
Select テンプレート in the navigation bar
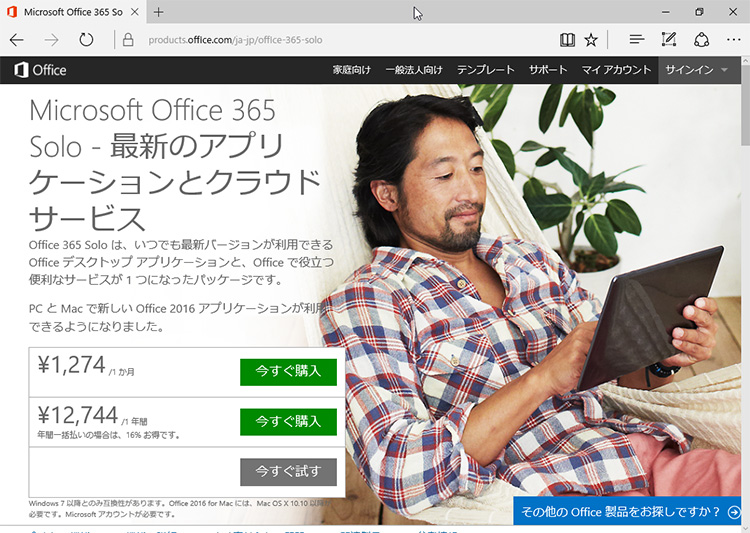click(485, 70)
